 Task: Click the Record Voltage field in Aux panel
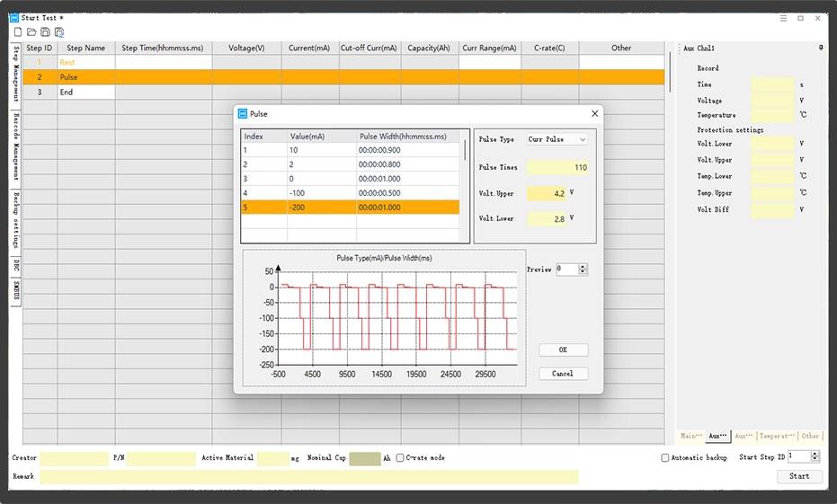point(773,101)
